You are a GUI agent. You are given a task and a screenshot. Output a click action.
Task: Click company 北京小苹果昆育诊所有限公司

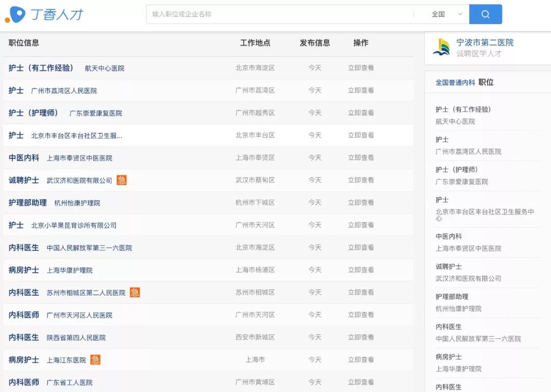(x=74, y=225)
